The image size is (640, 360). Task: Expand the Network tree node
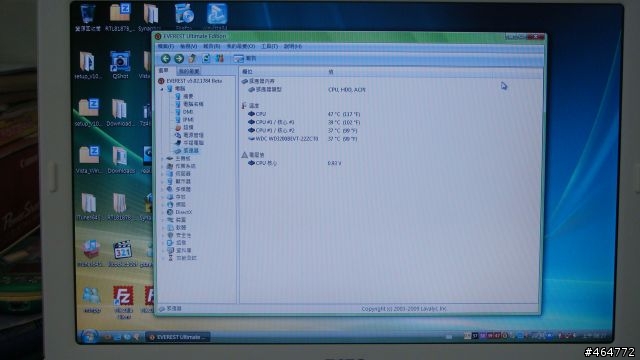[163, 204]
